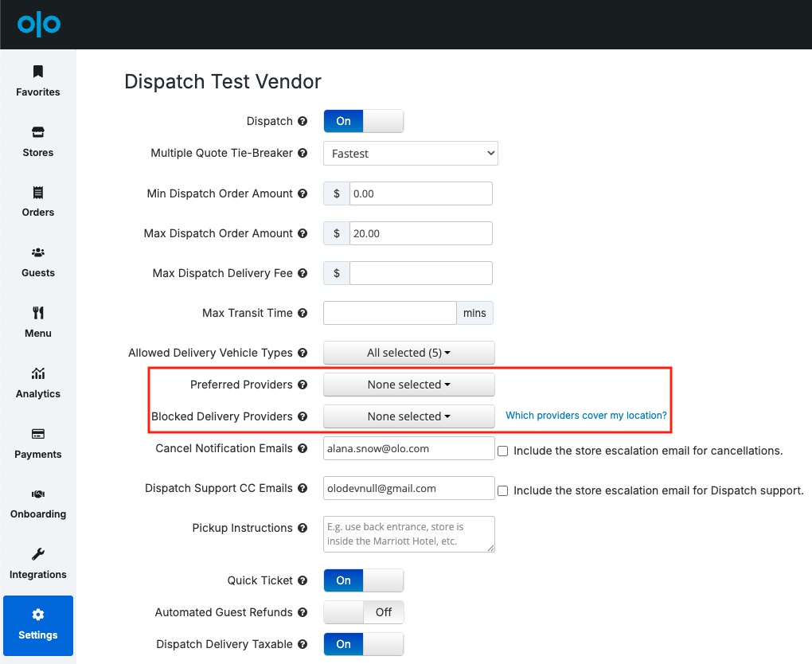Click help icon for Cancel Notification Emails
812x664 pixels.
[303, 448]
